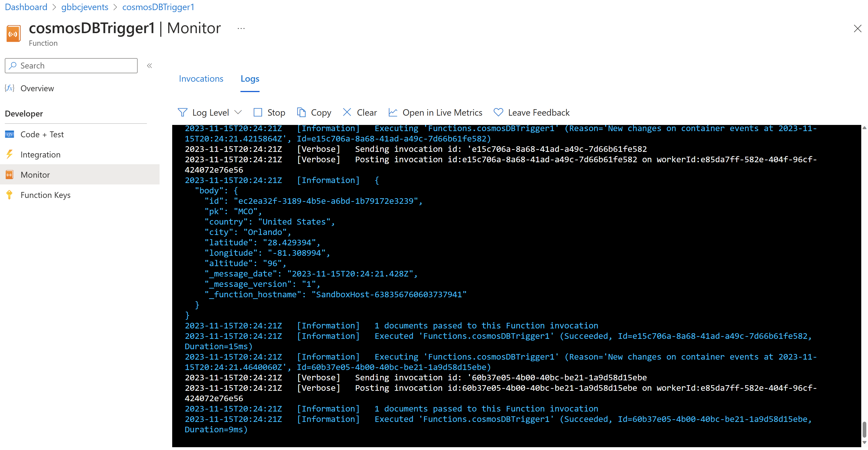Open the Overview menu item
This screenshot has width=868, height=450.
click(37, 88)
